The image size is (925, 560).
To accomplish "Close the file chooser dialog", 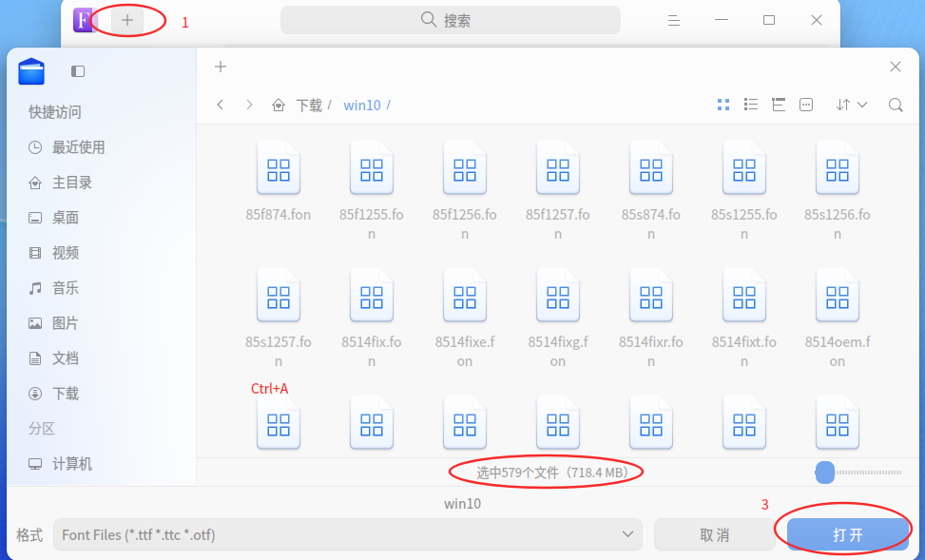I will 896,67.
